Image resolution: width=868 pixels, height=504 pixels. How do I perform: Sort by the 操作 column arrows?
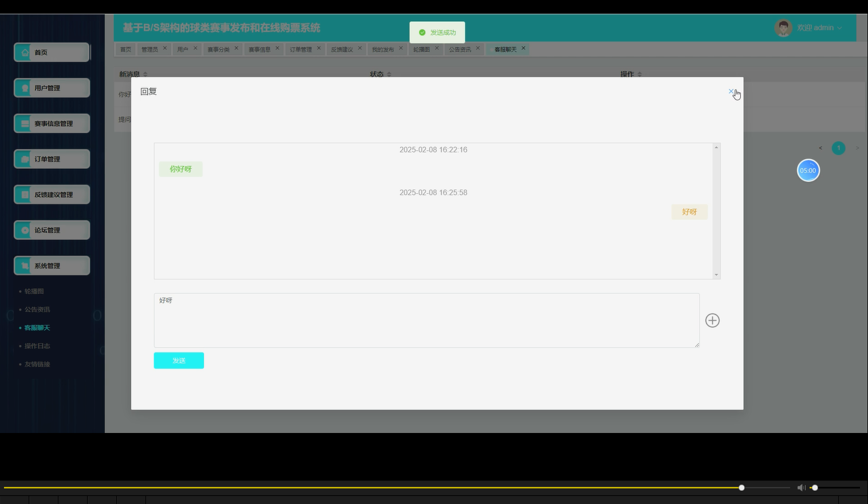(x=640, y=74)
